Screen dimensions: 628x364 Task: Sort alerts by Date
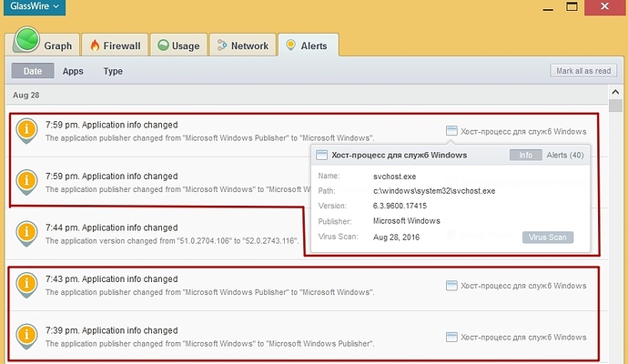click(33, 71)
